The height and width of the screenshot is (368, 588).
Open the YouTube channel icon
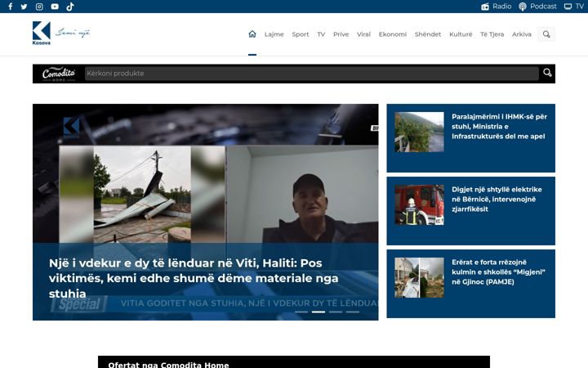[55, 7]
